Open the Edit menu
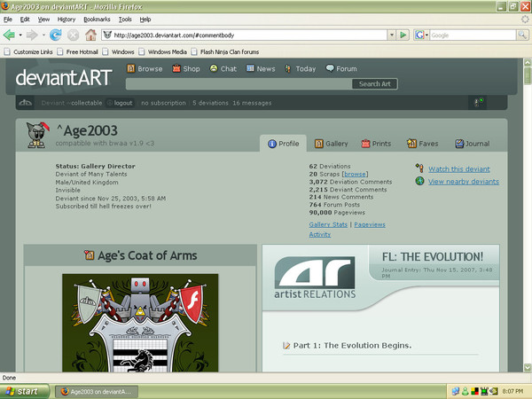The image size is (532, 399). 25,20
